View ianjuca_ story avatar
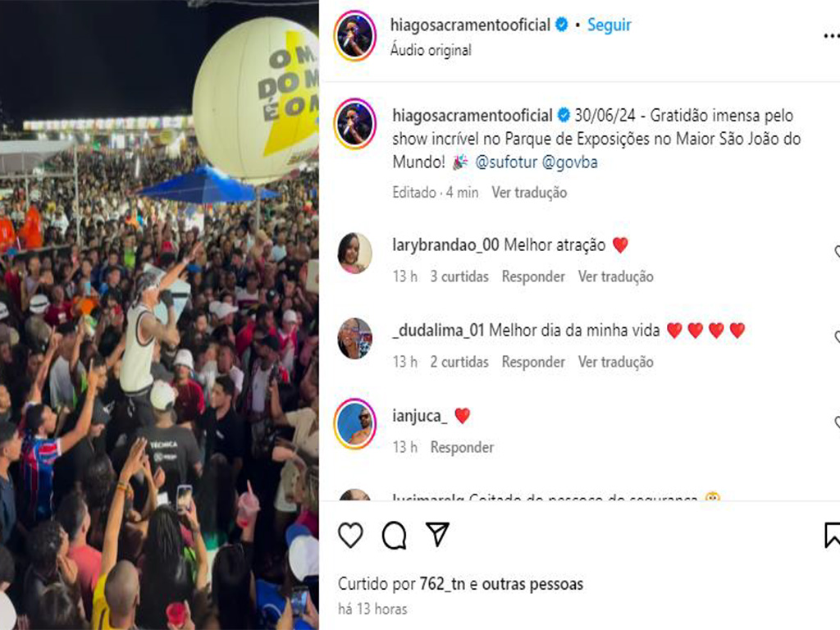This screenshot has width=840, height=630. click(x=354, y=424)
